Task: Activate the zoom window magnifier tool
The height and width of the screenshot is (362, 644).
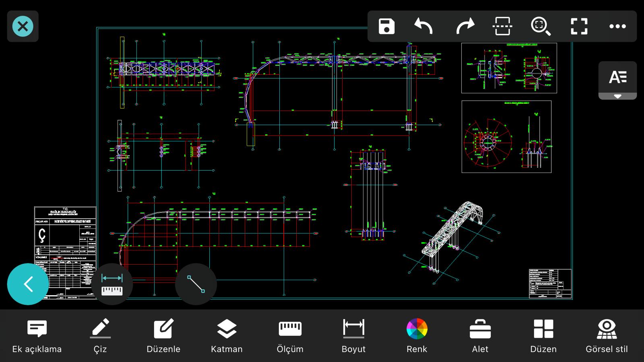Action: tap(541, 27)
